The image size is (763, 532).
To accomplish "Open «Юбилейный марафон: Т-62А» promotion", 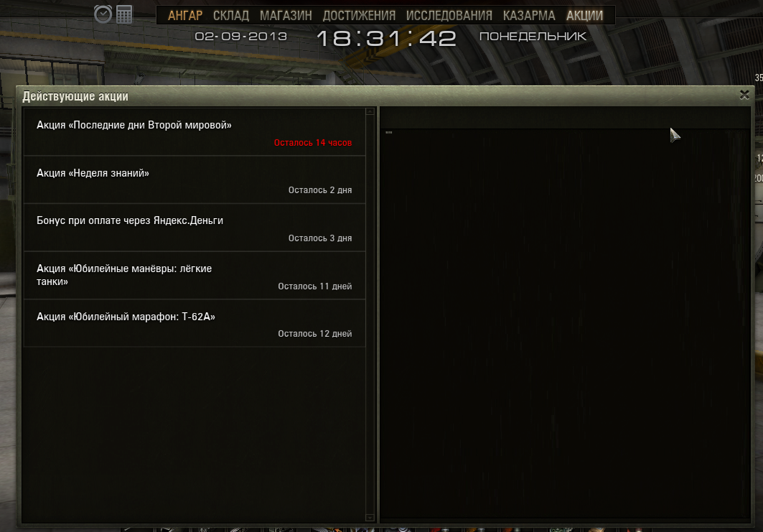I will 195,323.
